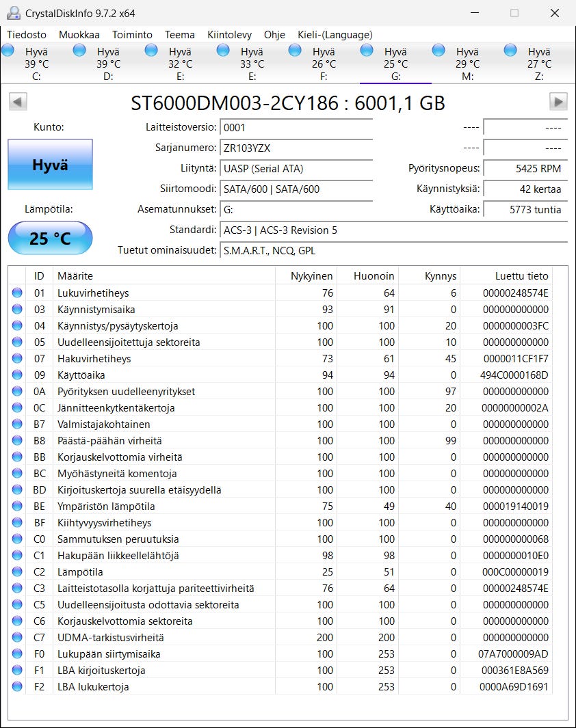Open the Teema menu

(180, 35)
